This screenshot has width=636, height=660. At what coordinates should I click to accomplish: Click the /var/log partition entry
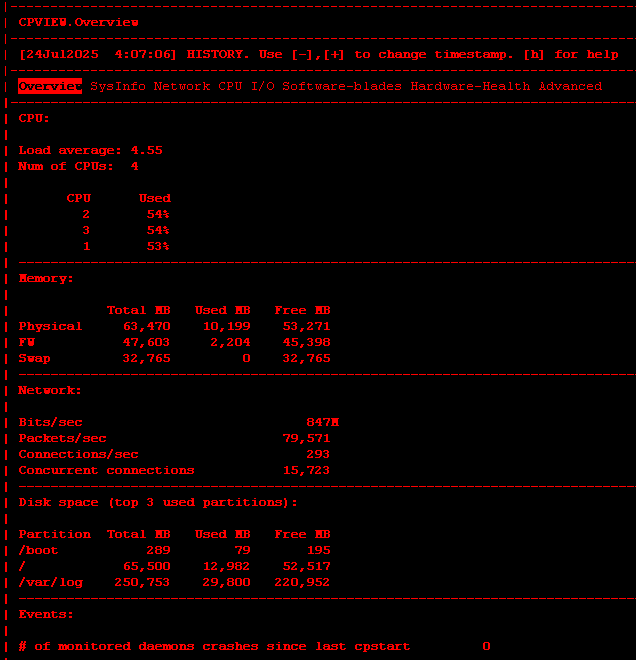[x=50, y=582]
